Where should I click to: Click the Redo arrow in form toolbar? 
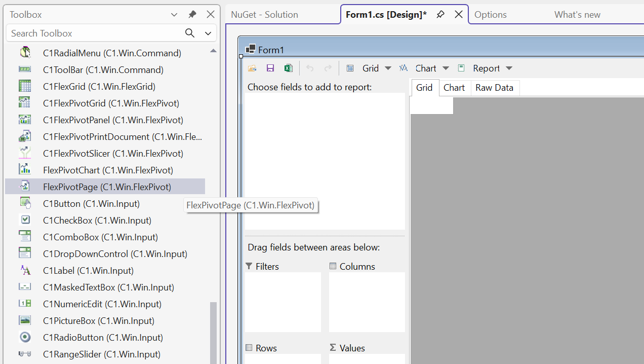point(328,68)
